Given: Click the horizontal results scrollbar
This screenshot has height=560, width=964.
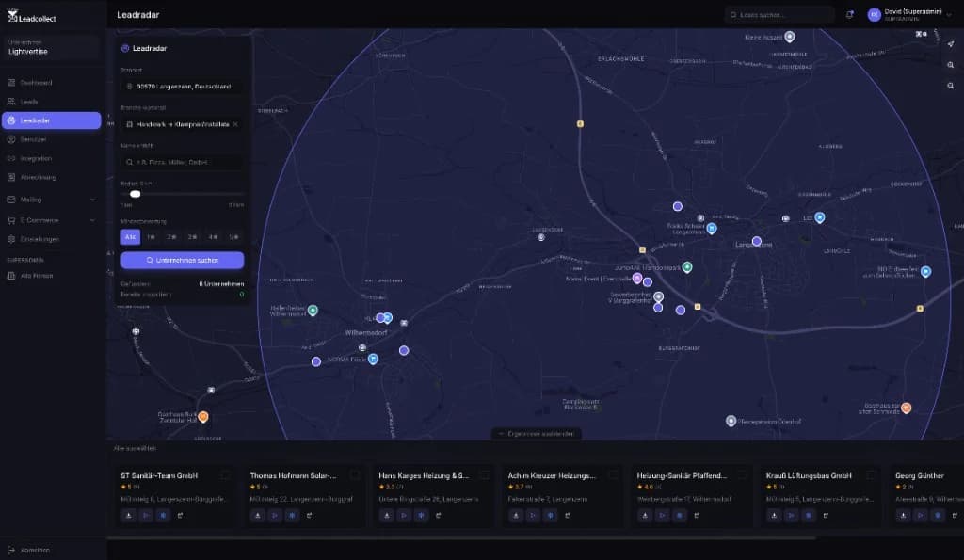Looking at the screenshot, I should click(x=461, y=537).
